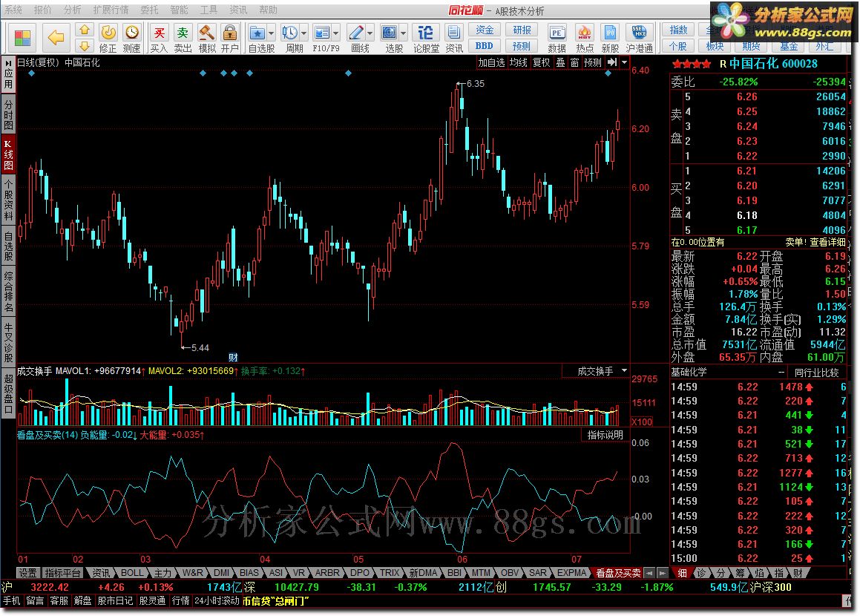Toggle the 复权 price adjustment
The height and width of the screenshot is (616, 860).
[x=542, y=62]
